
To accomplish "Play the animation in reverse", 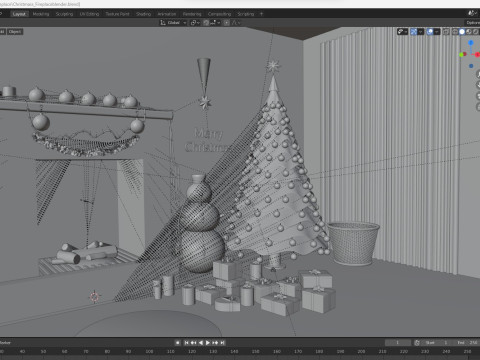I will click(201, 343).
